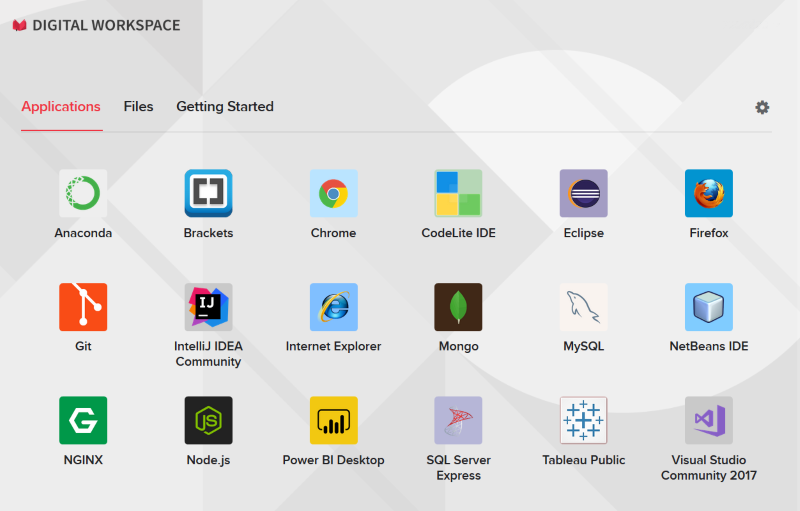Click the "Firefox" label text
This screenshot has height=511, width=800.
(x=709, y=233)
